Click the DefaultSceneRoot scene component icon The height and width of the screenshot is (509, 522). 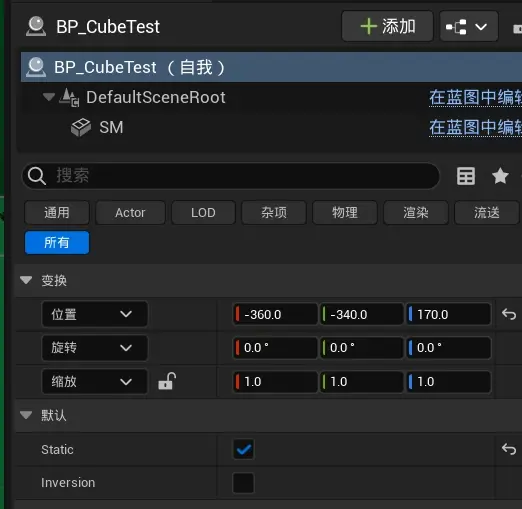[69, 97]
